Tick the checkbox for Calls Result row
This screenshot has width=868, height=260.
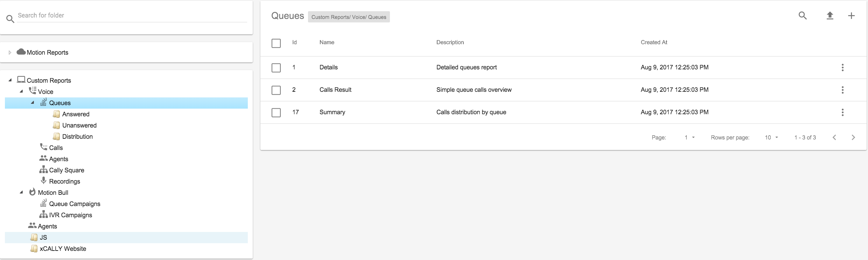click(x=276, y=90)
